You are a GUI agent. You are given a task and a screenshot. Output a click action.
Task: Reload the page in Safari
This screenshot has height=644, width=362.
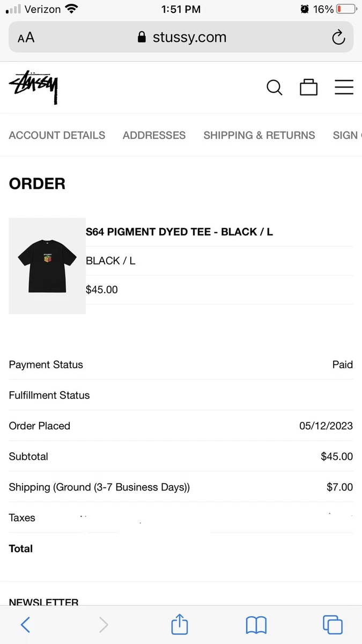[x=338, y=38]
